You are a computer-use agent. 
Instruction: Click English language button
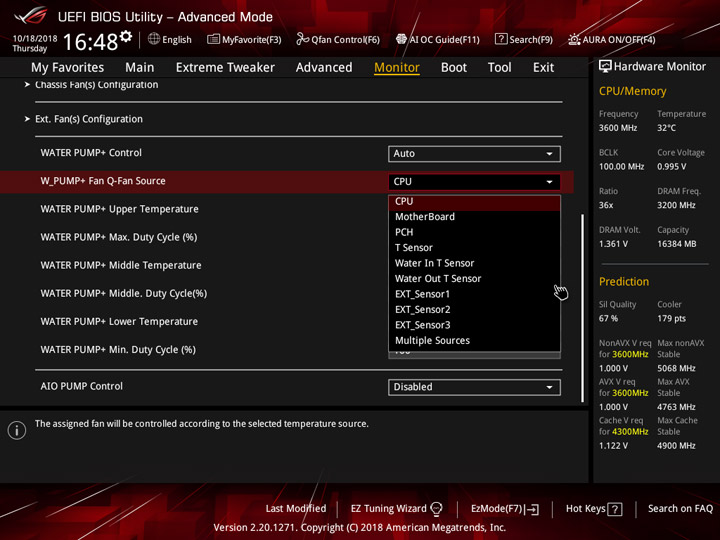click(170, 39)
